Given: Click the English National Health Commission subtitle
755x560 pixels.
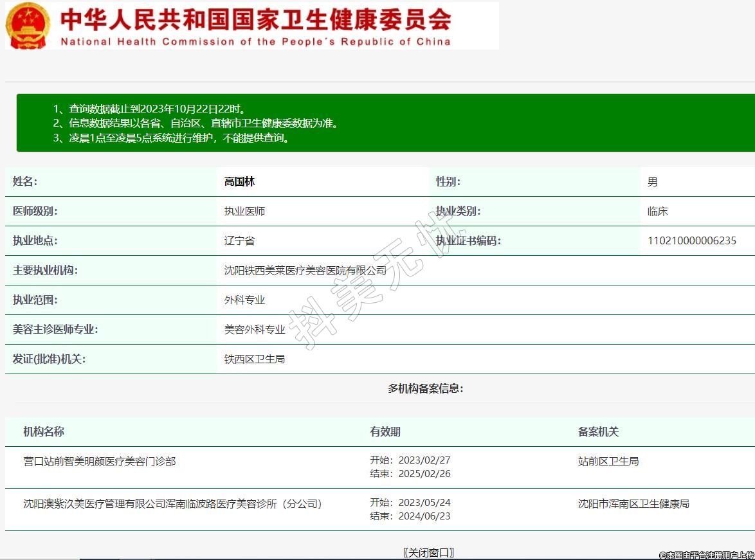Looking at the screenshot, I should (255, 42).
